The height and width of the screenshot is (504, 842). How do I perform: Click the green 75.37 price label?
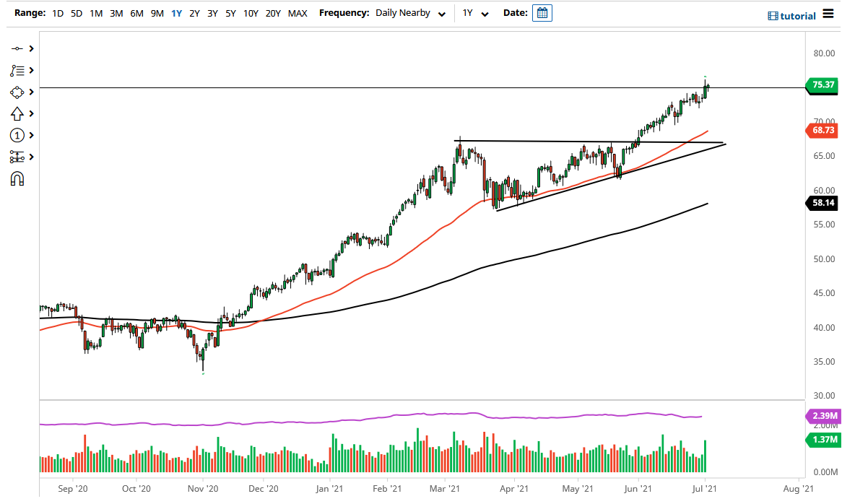point(823,85)
